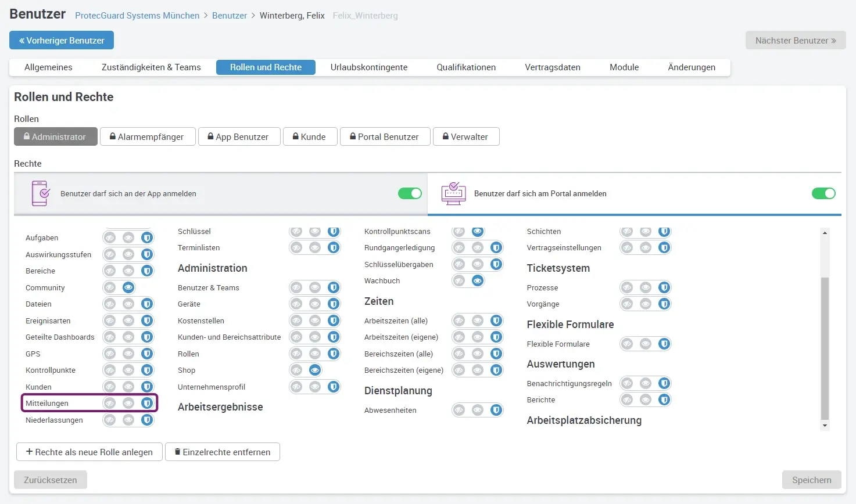This screenshot has width=856, height=504.
Task: Click the crossed-out eye icon for Shop
Action: (296, 370)
